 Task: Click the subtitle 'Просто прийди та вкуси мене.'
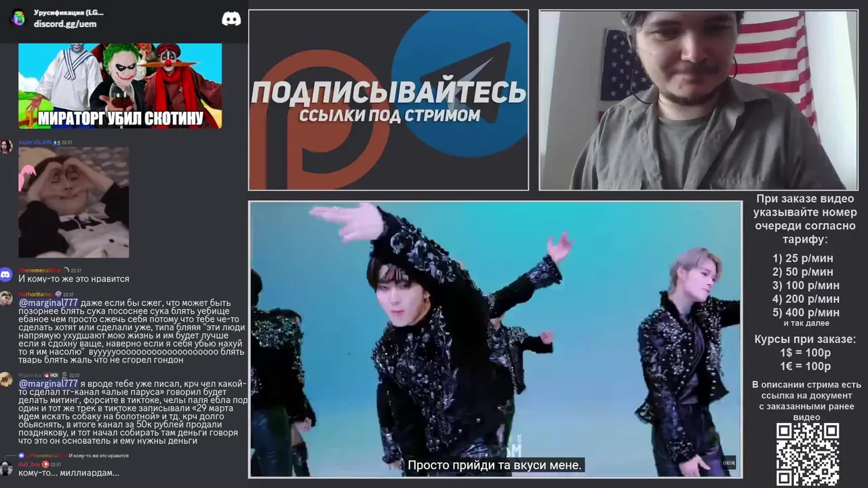click(494, 466)
